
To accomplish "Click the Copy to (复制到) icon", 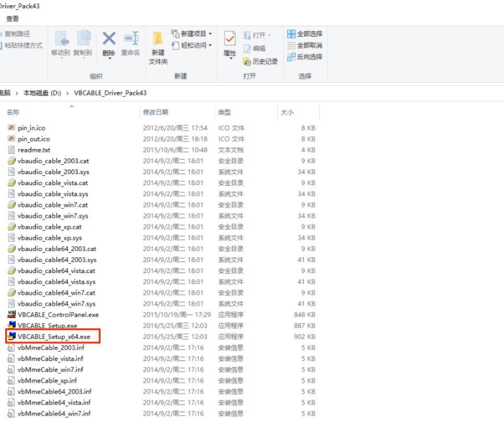I will [84, 38].
